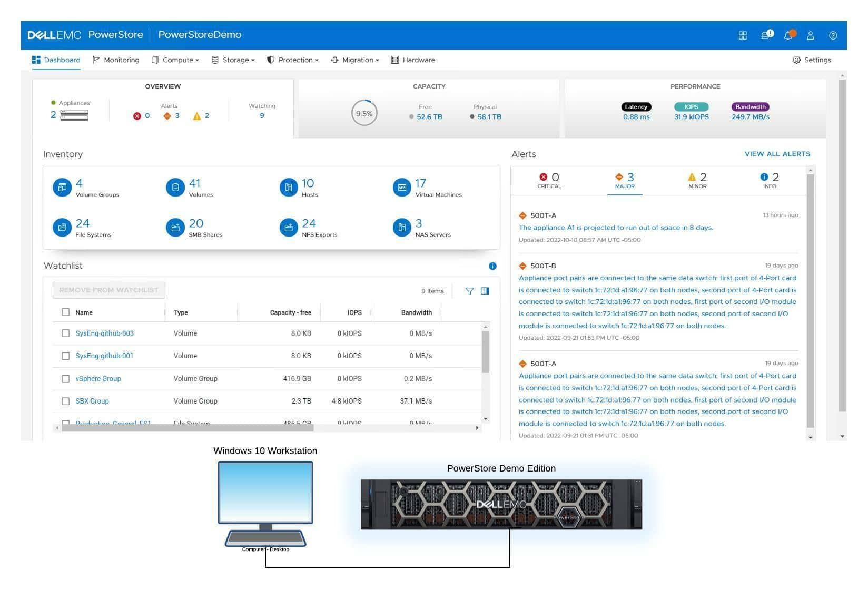Click the SMB Shares inventory icon
This screenshot has width=868, height=589.
(175, 228)
